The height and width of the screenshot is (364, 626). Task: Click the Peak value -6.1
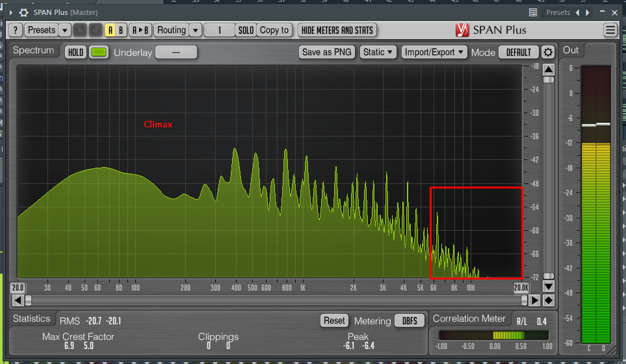(348, 346)
